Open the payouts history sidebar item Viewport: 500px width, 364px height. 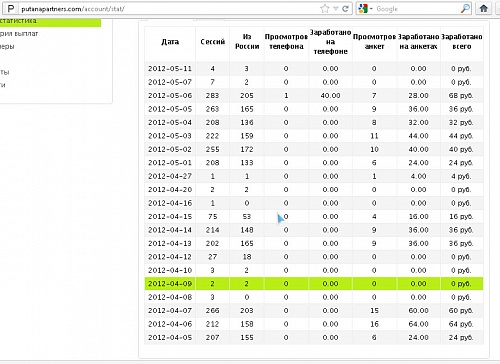[19, 34]
